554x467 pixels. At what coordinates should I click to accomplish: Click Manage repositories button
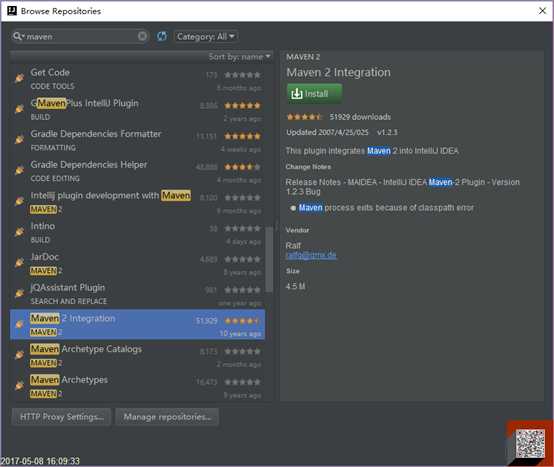pyautogui.click(x=167, y=417)
